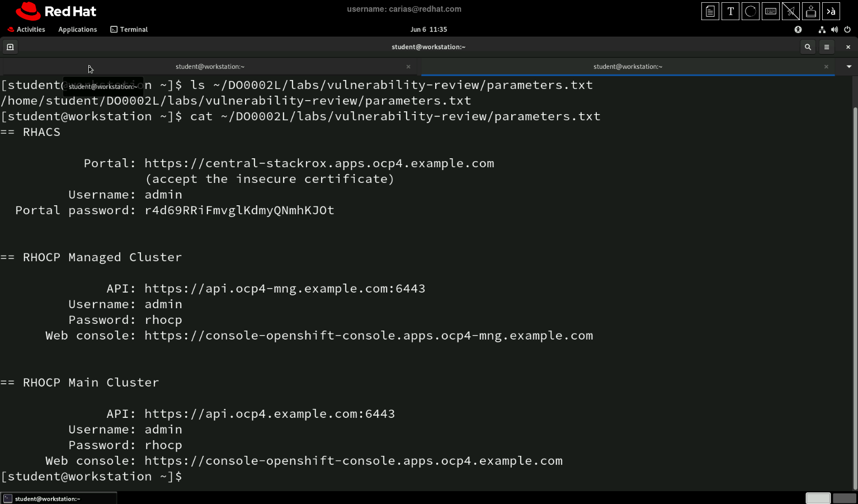Open the special characters '>à' icon
858x504 pixels.
point(831,11)
